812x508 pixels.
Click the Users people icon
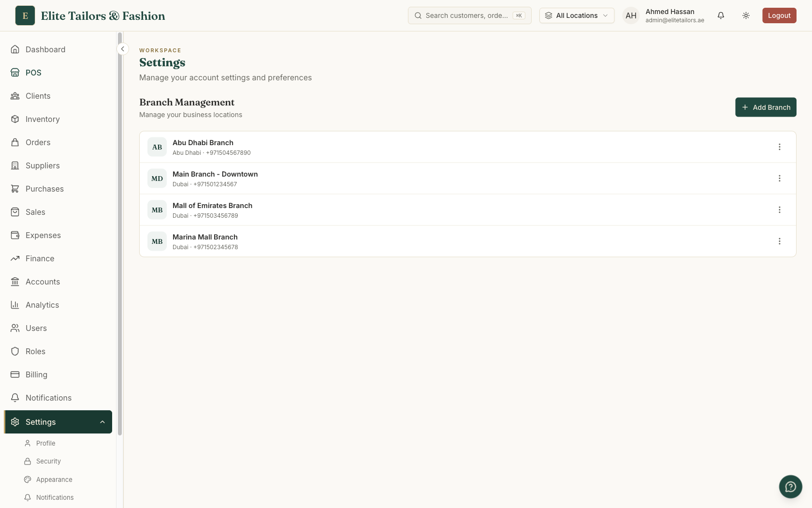coord(15,328)
